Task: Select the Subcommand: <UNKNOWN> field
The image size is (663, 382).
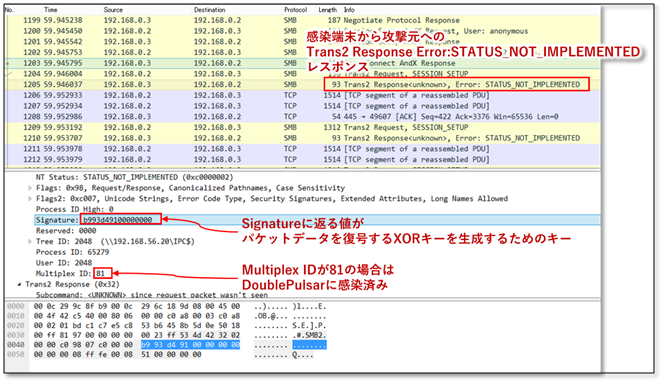Action: point(152,295)
